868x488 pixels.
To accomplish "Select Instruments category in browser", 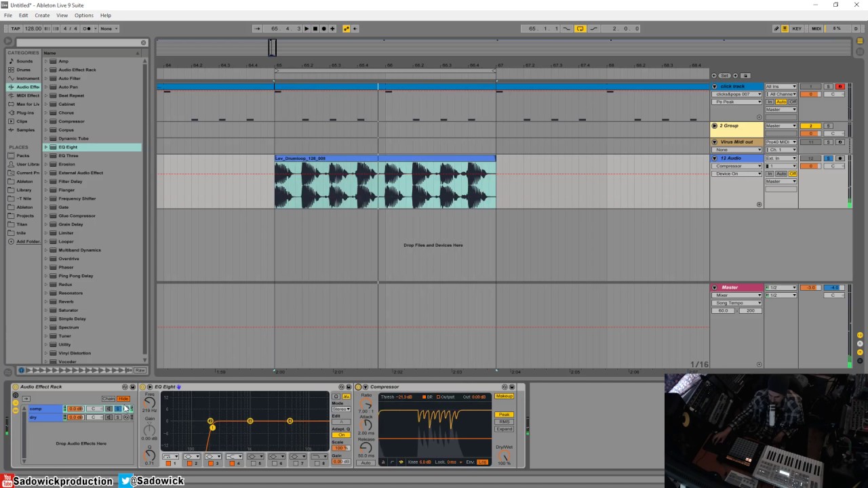I will pos(24,79).
